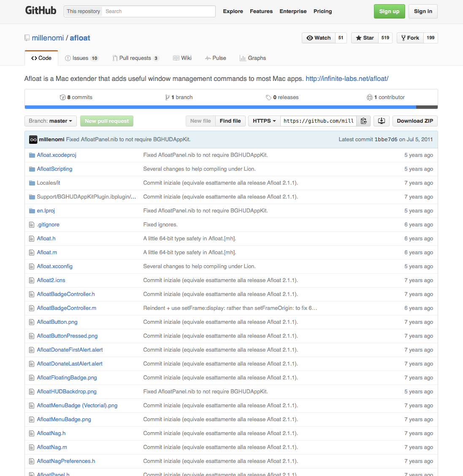Click AfloatButton.png file icon
Viewport: 463px width, 476px height.
pyautogui.click(x=32, y=322)
